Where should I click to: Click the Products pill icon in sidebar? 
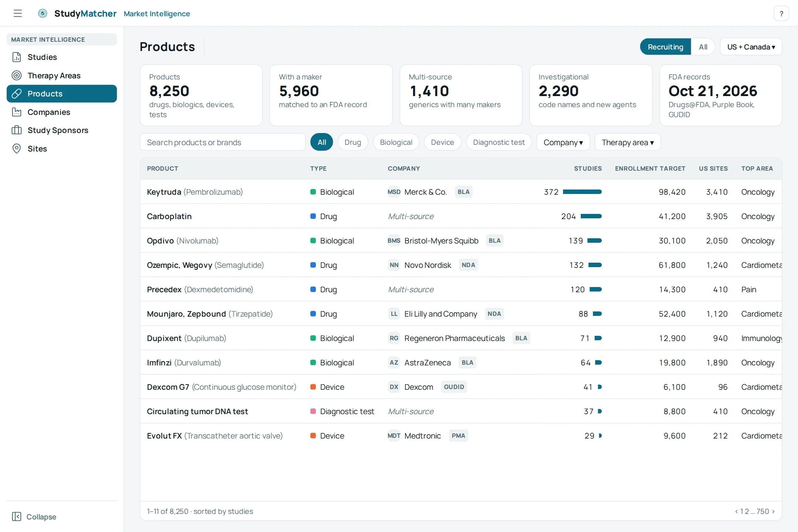tap(17, 93)
